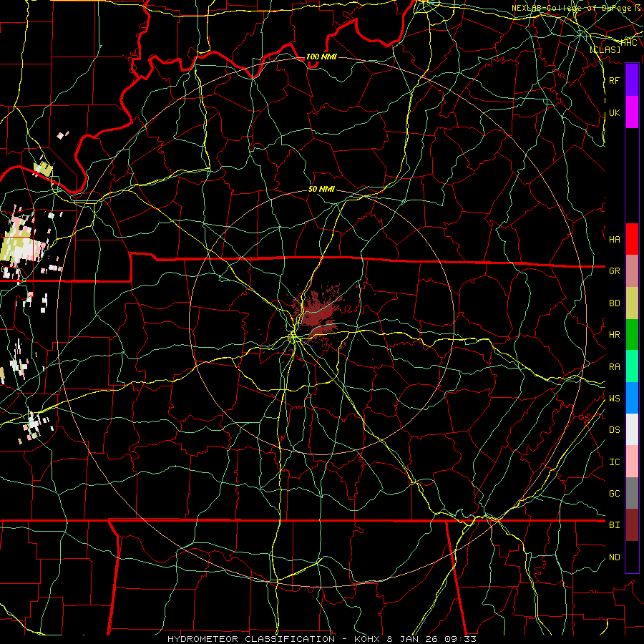The width and height of the screenshot is (644, 644).
Task: Click the DS legend label
Action: pyautogui.click(x=615, y=429)
